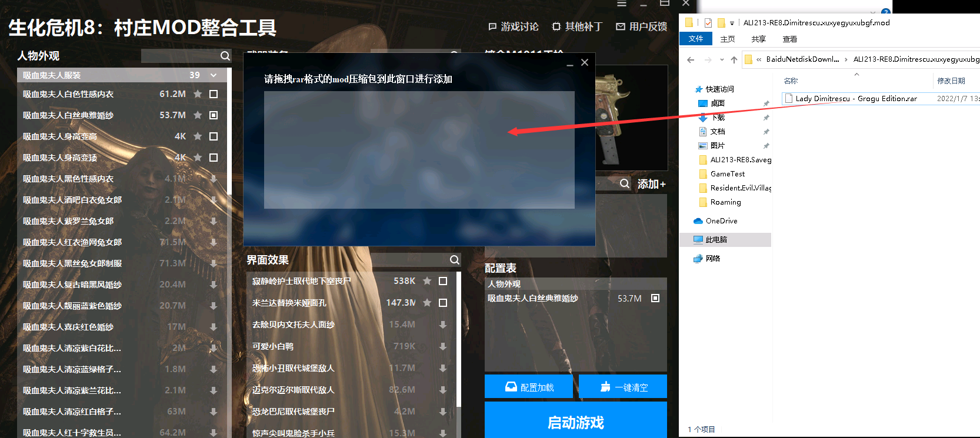Viewport: 980px width, 438px height.
Task: Click scrollbar of 界面效果 list
Action: [458, 338]
